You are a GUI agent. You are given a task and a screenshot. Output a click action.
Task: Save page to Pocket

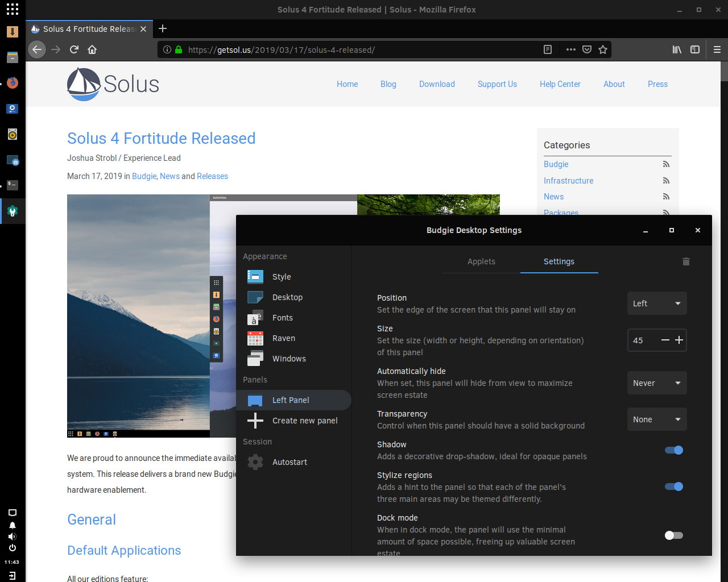[x=587, y=49]
